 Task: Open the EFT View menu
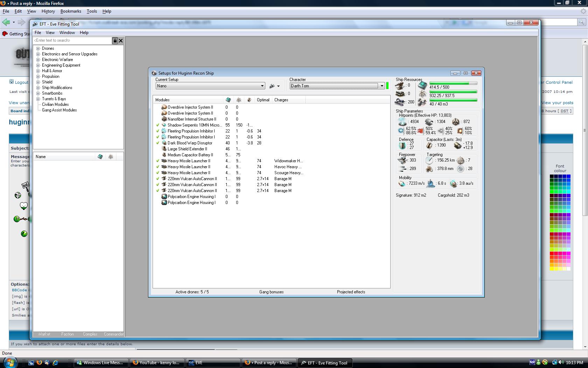tap(50, 33)
